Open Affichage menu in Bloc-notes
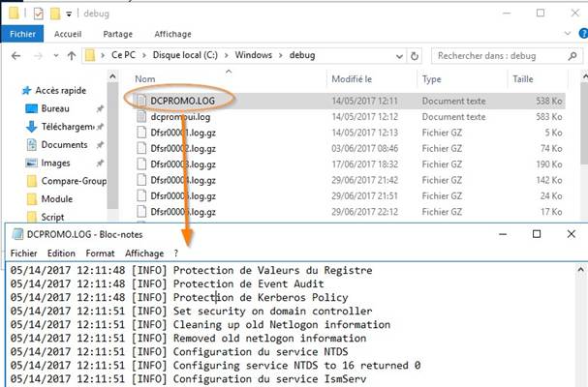Screen dimensions: 588x387 [x=144, y=253]
